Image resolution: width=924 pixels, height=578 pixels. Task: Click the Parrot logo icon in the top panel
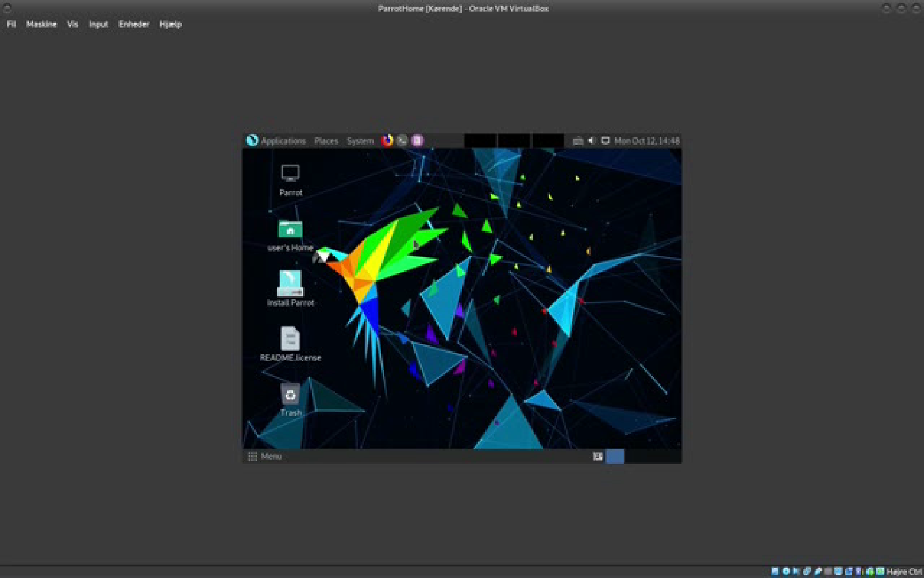[252, 140]
